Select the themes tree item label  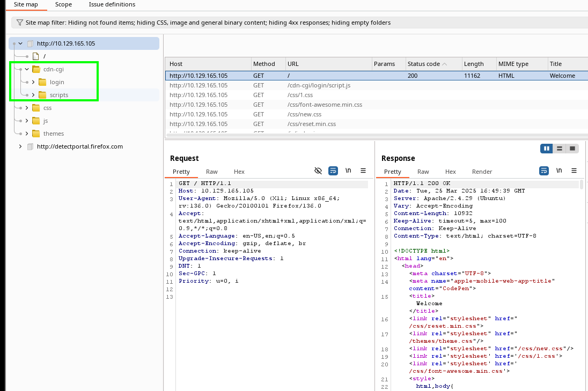[53, 134]
